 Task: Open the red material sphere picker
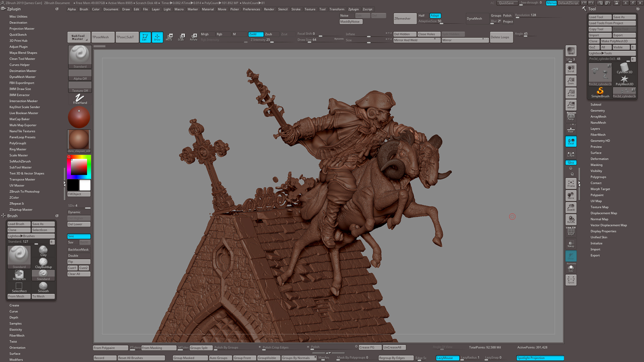pos(79,117)
